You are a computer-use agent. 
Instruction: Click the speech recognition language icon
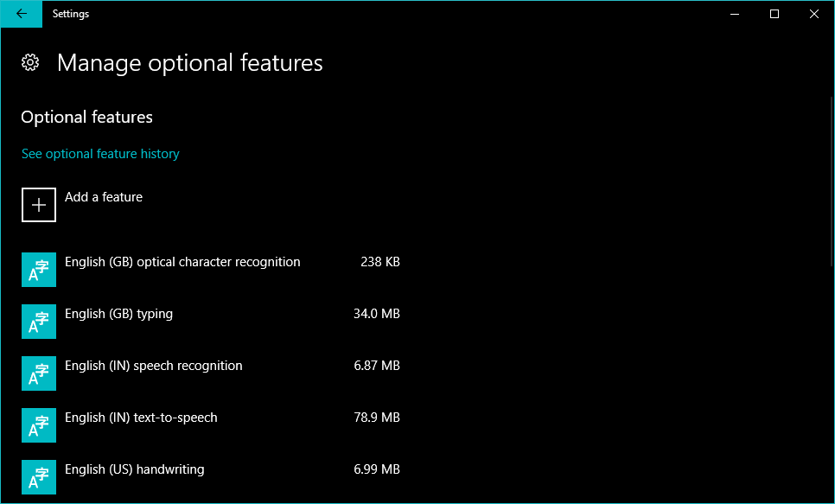[x=39, y=373]
